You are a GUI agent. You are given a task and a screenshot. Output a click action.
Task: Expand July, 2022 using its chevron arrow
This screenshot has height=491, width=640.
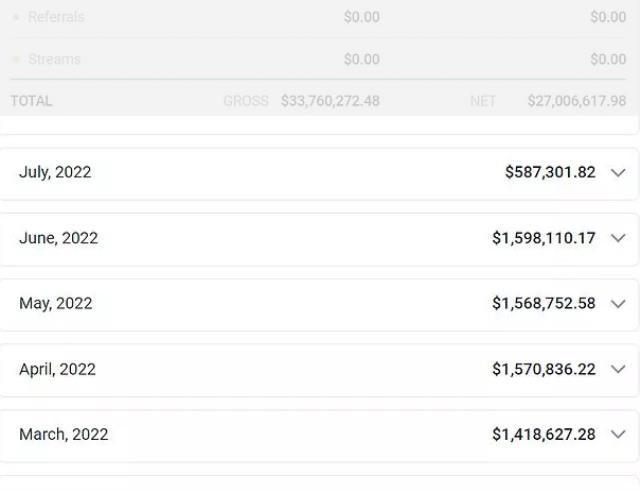coord(617,173)
